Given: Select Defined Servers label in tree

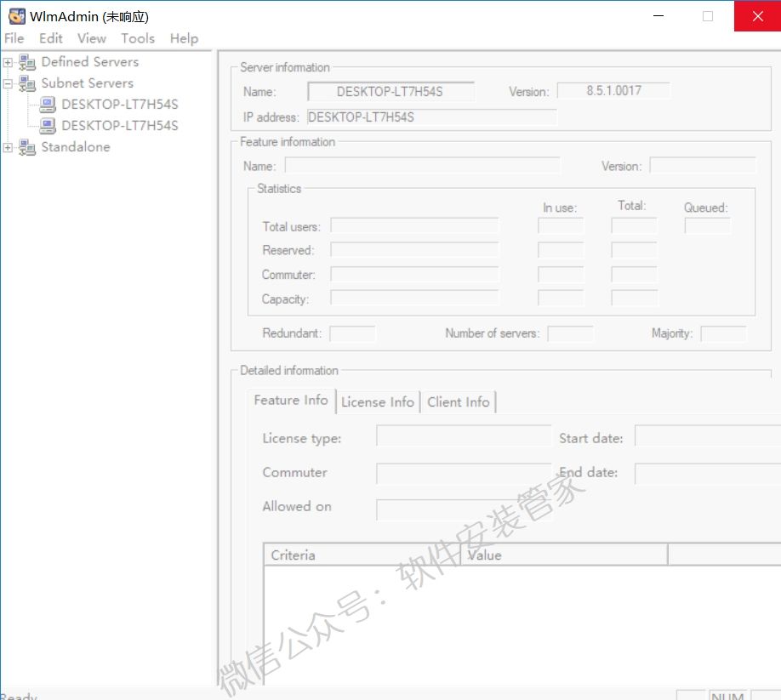Looking at the screenshot, I should click(x=90, y=62).
